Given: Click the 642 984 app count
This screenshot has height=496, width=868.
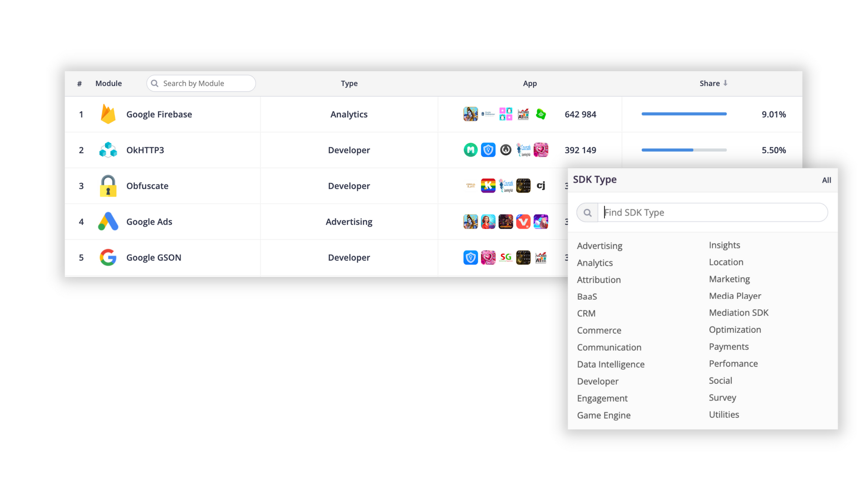Looking at the screenshot, I should (x=580, y=114).
